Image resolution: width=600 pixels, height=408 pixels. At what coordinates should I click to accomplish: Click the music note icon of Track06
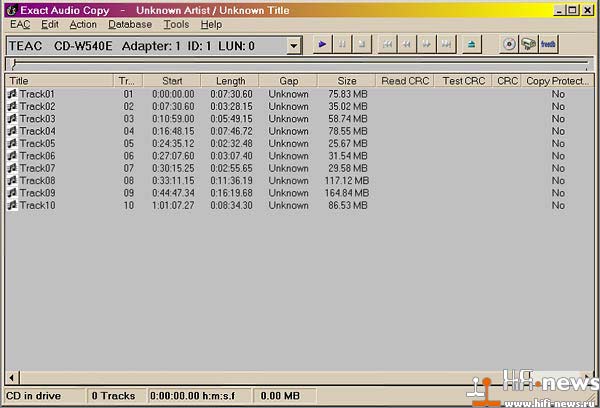(x=13, y=156)
